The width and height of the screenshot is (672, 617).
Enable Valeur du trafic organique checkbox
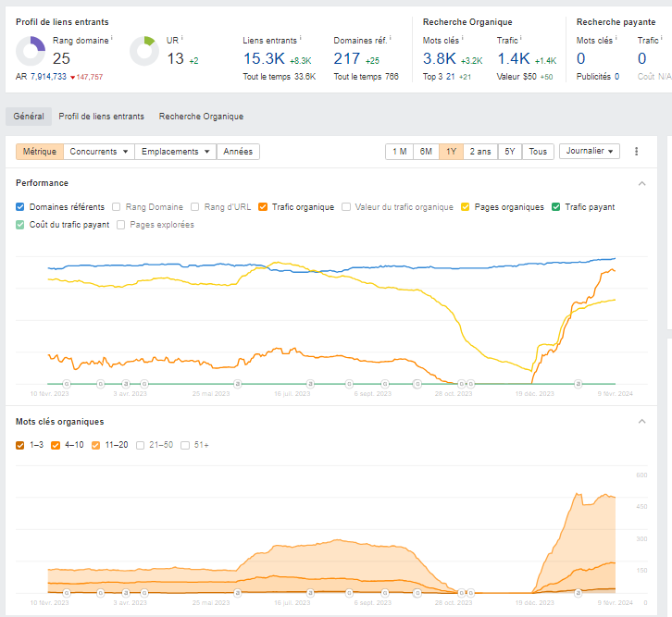346,207
